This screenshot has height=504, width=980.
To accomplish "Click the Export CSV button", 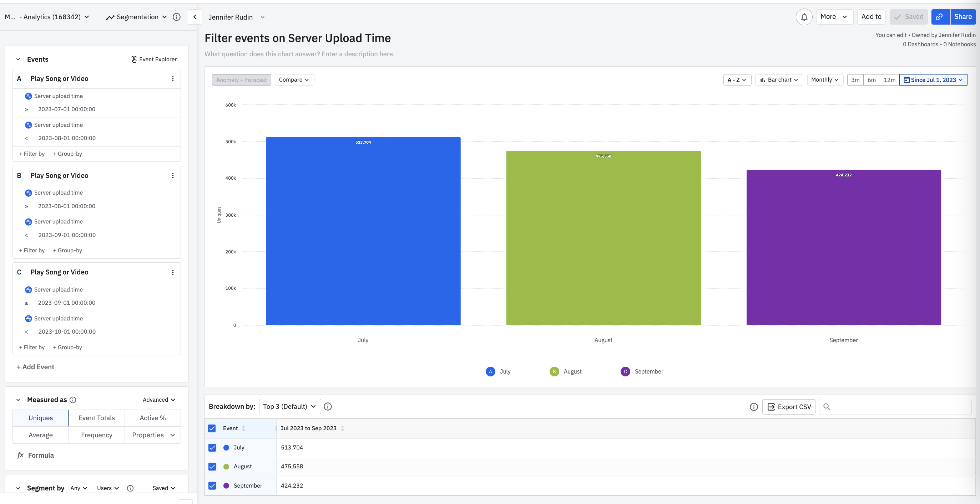I will click(789, 407).
